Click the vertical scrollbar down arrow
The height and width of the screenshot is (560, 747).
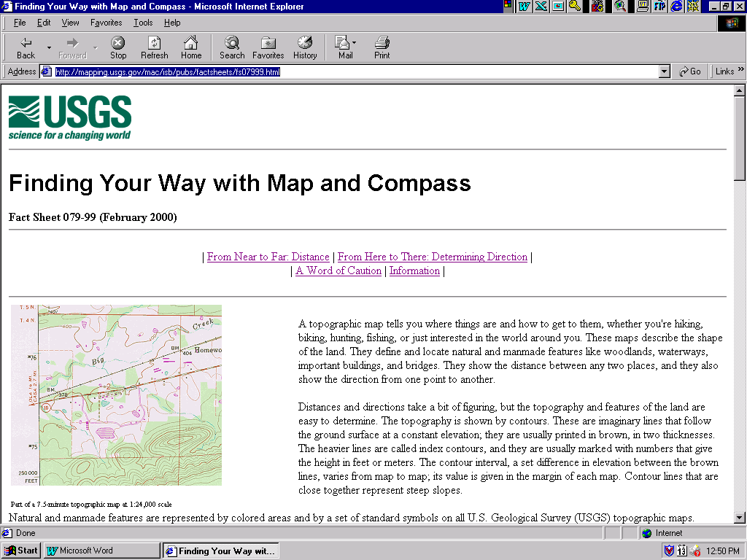click(740, 517)
